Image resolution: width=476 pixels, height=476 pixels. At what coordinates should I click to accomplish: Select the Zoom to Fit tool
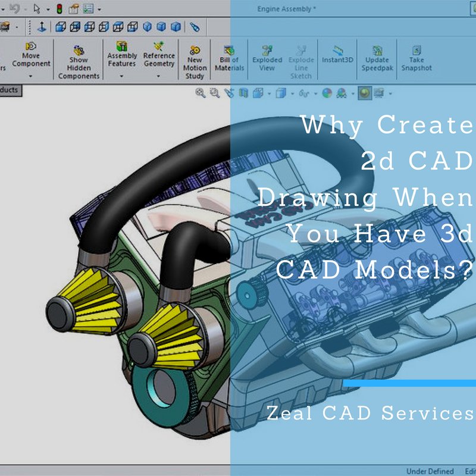click(x=200, y=93)
